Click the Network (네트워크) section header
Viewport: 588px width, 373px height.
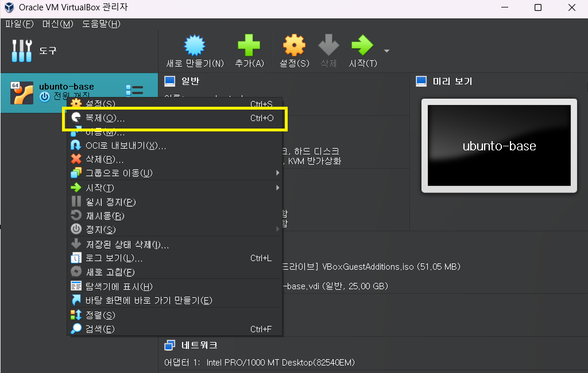pyautogui.click(x=199, y=345)
